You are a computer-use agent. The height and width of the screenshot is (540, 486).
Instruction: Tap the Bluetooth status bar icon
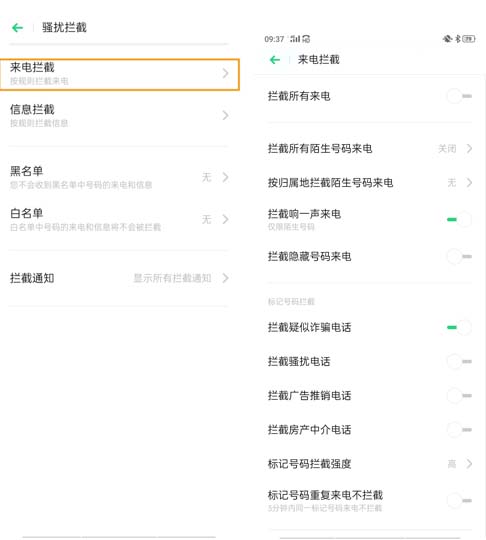tap(457, 39)
